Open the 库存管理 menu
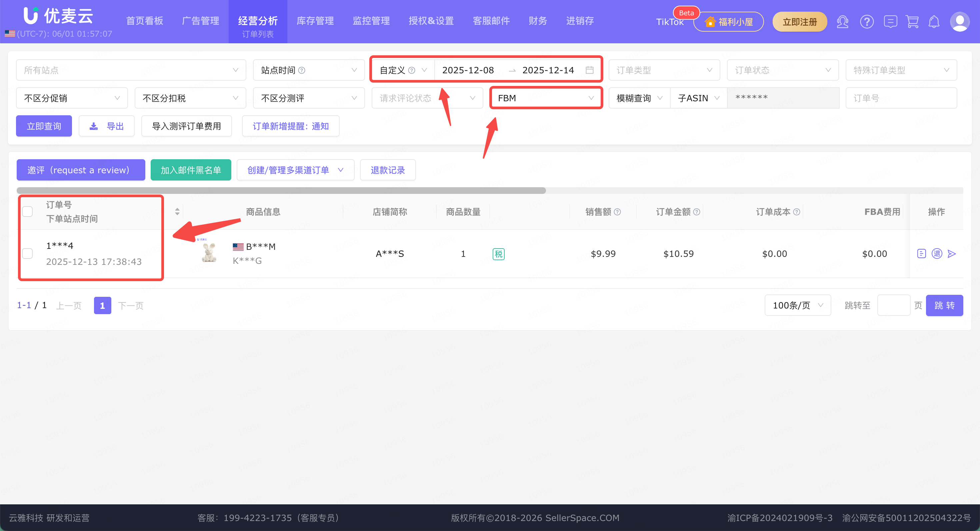Screen dimensions: 980x531 pos(315,21)
